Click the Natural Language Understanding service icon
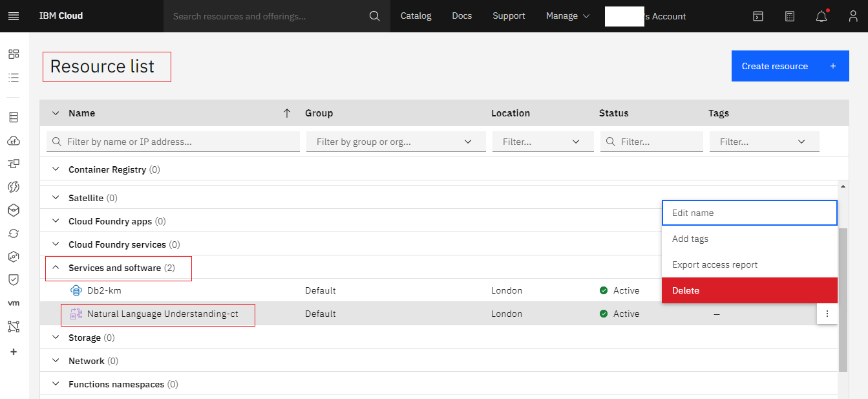868x399 pixels. click(76, 314)
